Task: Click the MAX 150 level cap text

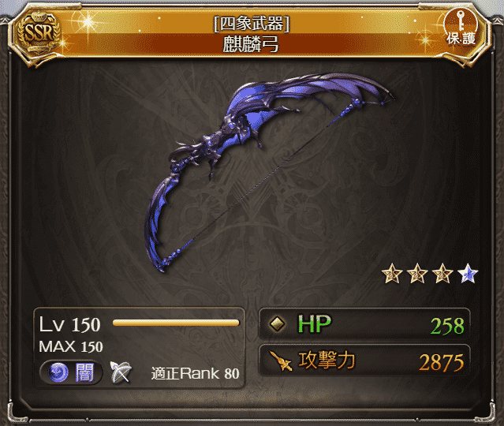Action: (x=71, y=346)
